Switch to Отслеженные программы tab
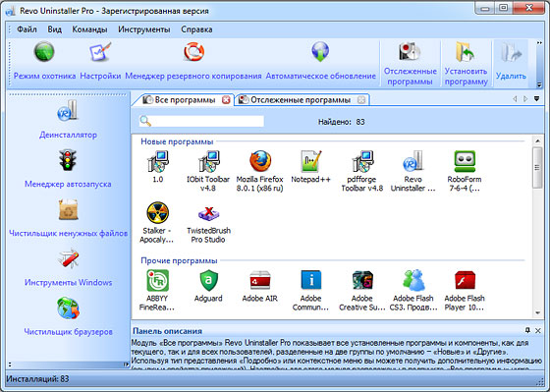 (301, 100)
